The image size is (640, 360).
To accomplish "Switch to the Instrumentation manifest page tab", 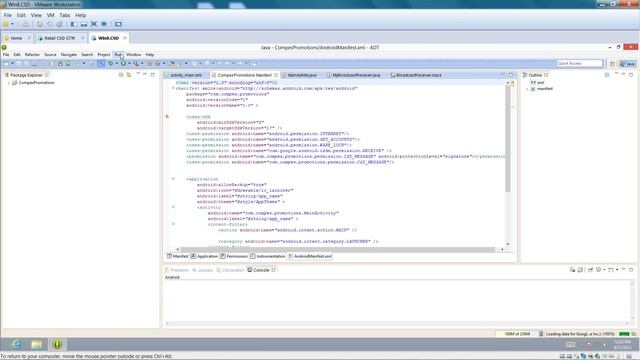I will point(268,256).
